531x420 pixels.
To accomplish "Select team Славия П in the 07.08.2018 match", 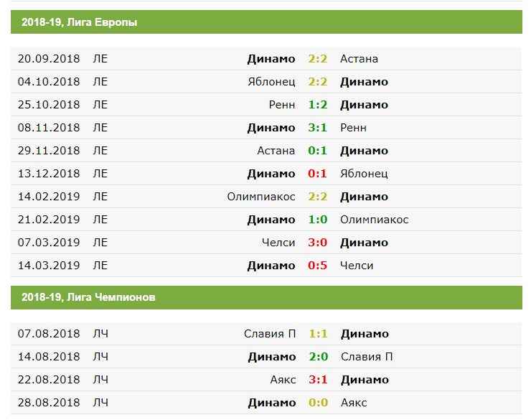I will (270, 334).
